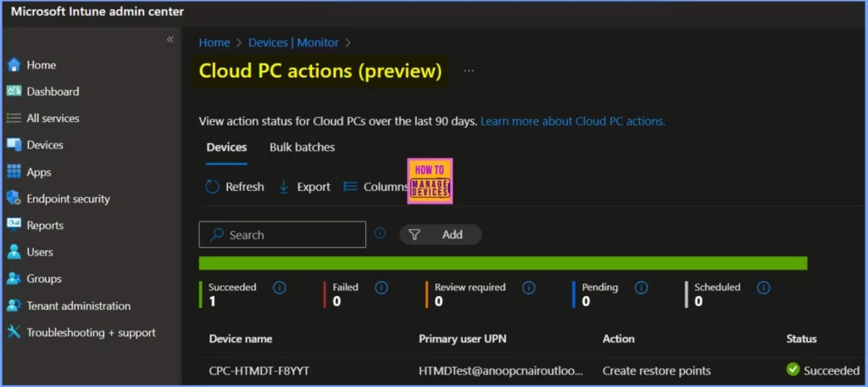Focus the Search input box
Image resolution: width=868 pixels, height=387 pixels.
click(x=282, y=234)
